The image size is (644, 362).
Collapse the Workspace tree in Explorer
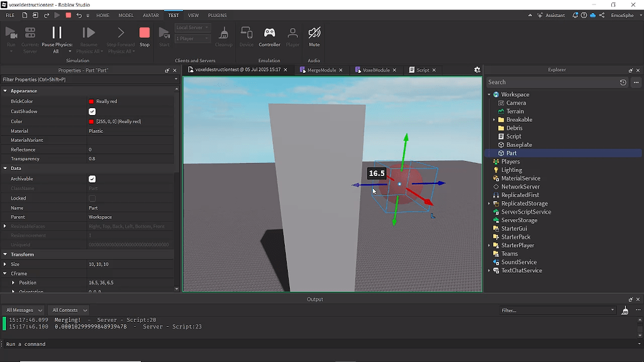click(490, 94)
